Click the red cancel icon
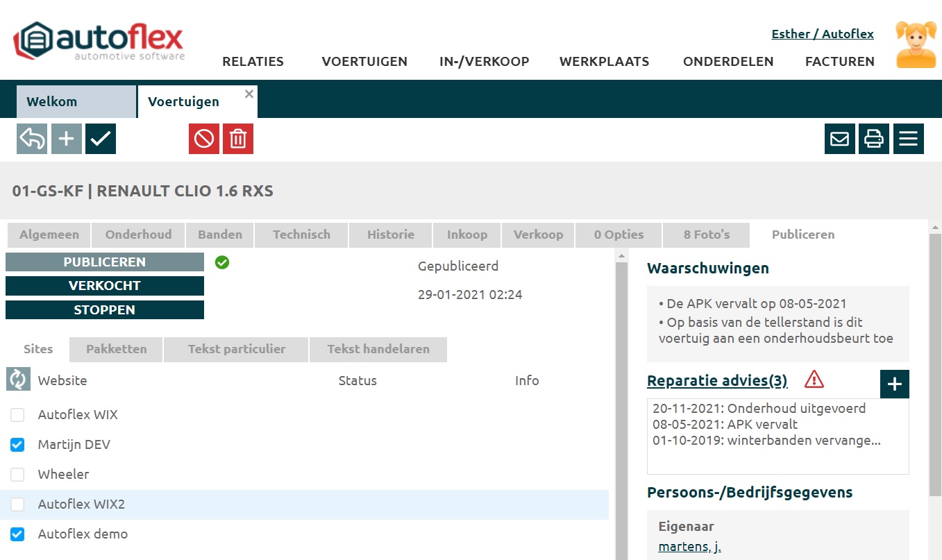This screenshot has height=560, width=942. click(x=204, y=139)
